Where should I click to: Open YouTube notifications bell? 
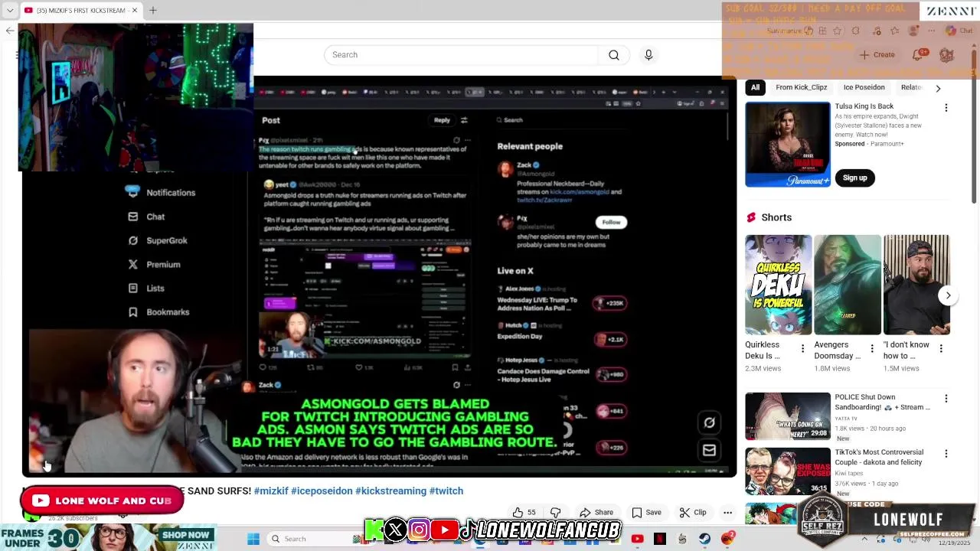point(918,55)
